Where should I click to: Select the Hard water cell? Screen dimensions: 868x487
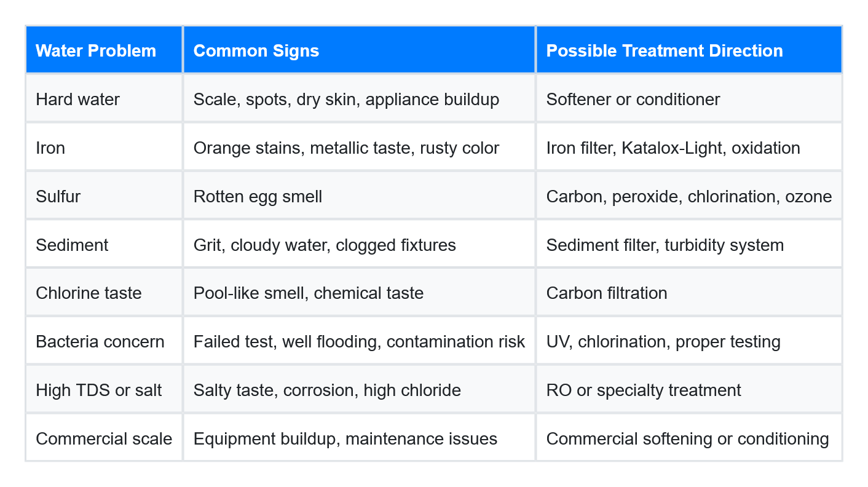point(104,98)
